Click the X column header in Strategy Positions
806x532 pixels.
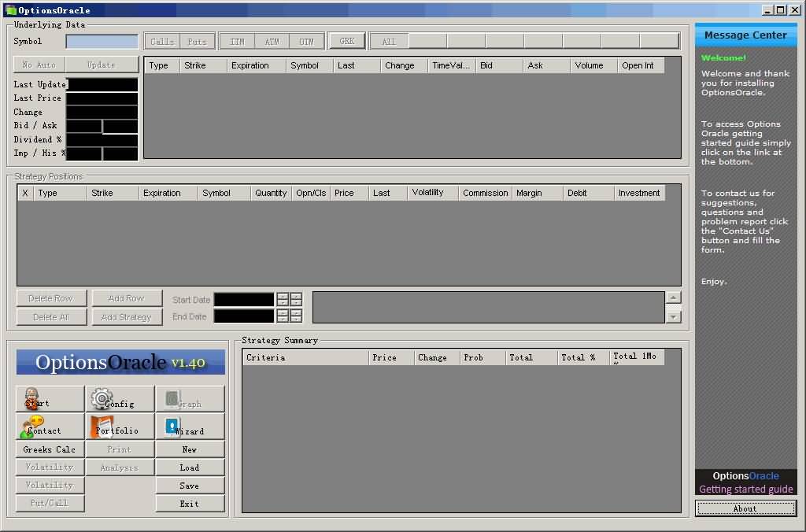25,193
